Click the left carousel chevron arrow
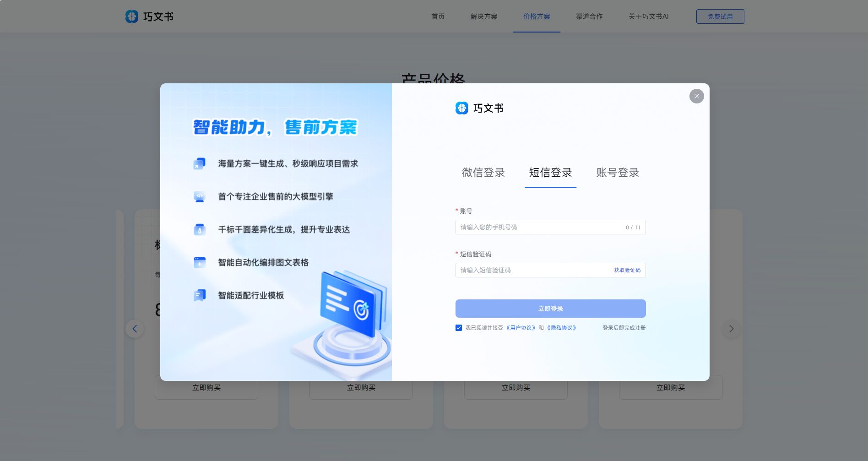Viewport: 868px width, 461px height. click(135, 329)
